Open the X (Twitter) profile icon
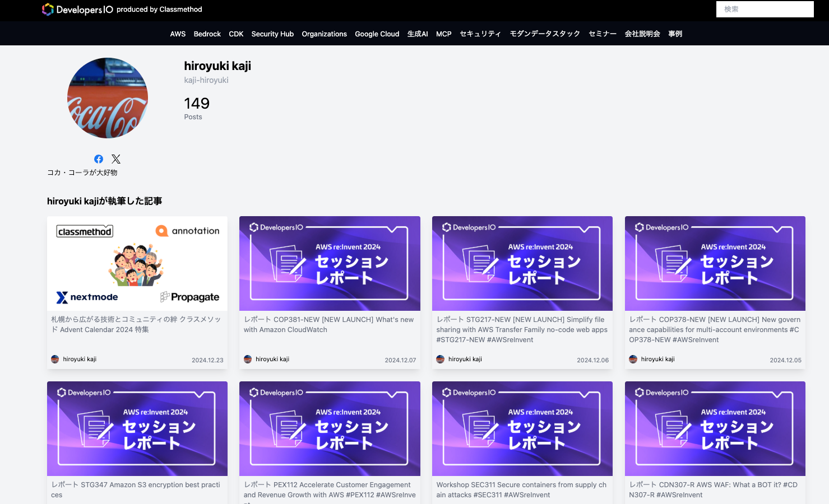Viewport: 829px width, 504px height. point(116,159)
